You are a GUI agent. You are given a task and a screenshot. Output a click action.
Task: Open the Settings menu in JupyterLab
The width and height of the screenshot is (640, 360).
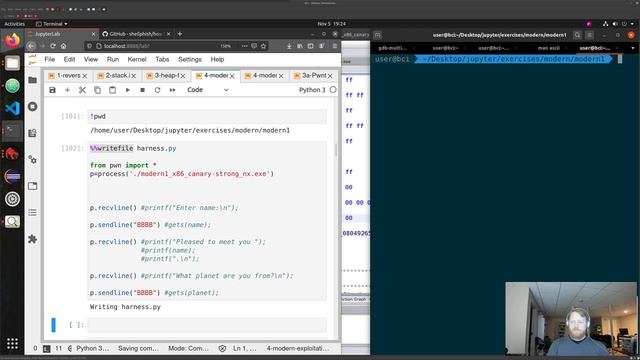coord(190,59)
